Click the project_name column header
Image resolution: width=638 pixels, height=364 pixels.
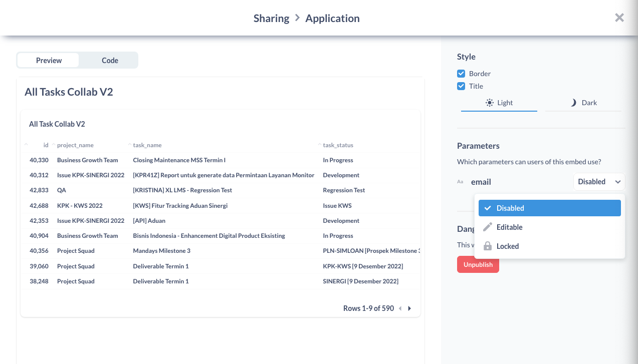pos(75,145)
